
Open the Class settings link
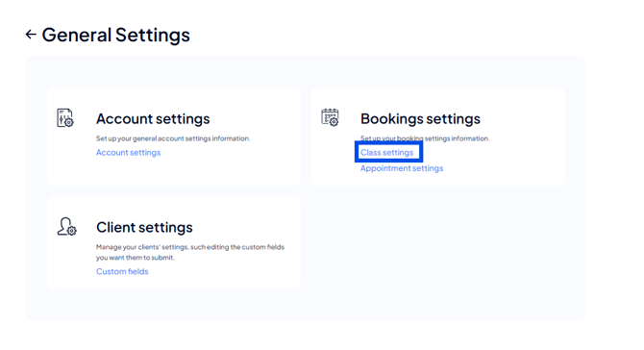pos(387,153)
